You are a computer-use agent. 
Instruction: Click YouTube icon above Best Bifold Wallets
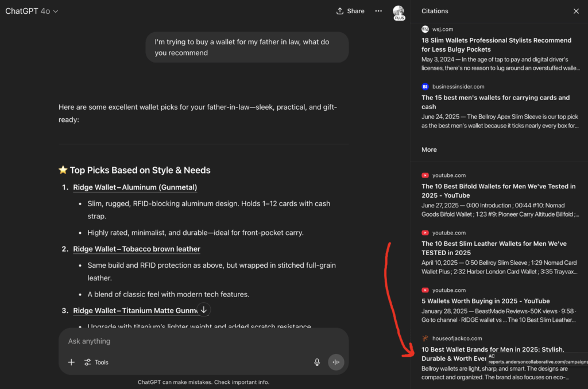tap(425, 175)
